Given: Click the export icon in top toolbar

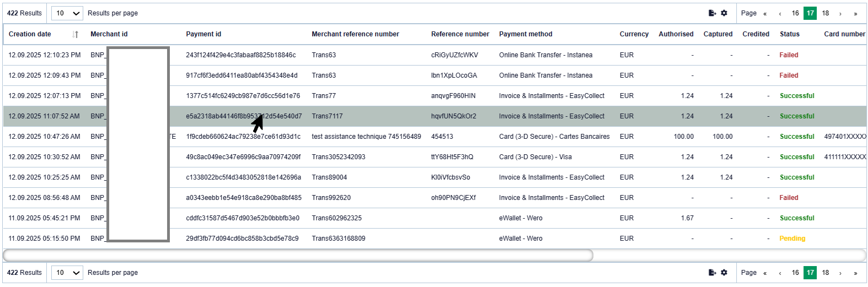Looking at the screenshot, I should click(x=712, y=13).
